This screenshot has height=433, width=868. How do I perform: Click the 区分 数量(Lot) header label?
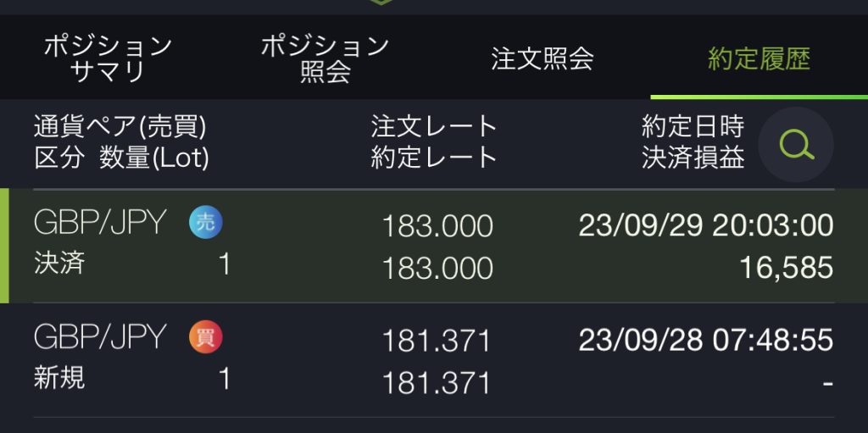click(121, 158)
